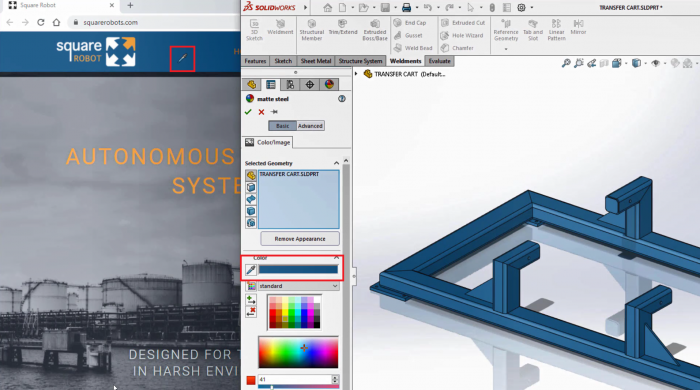This screenshot has height=390, width=700.
Task: Insert a Gusset
Action: click(408, 35)
